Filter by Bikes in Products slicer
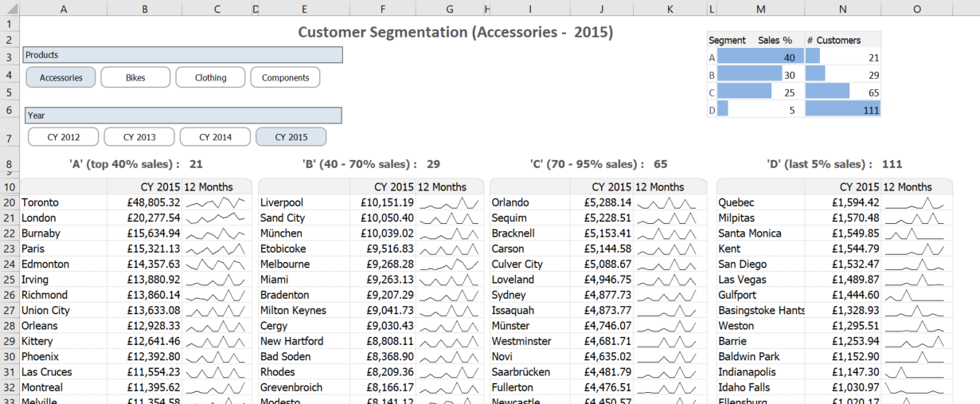The image size is (980, 404). pos(135,77)
